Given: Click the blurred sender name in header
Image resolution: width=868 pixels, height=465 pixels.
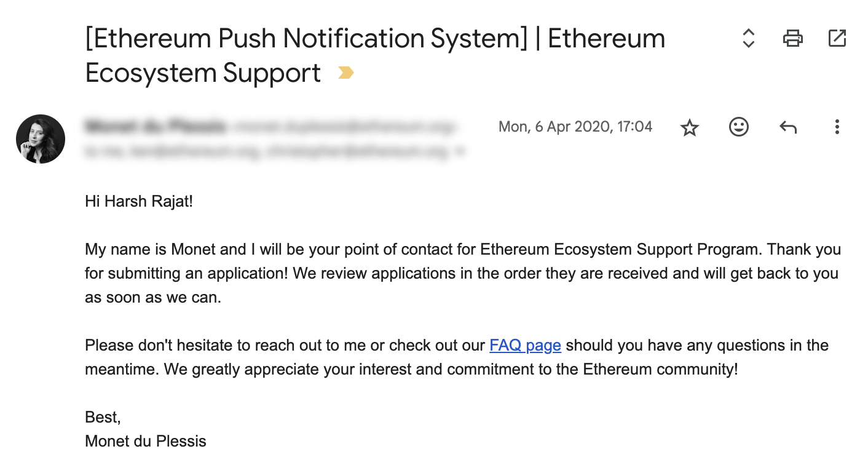Looking at the screenshot, I should pos(156,127).
